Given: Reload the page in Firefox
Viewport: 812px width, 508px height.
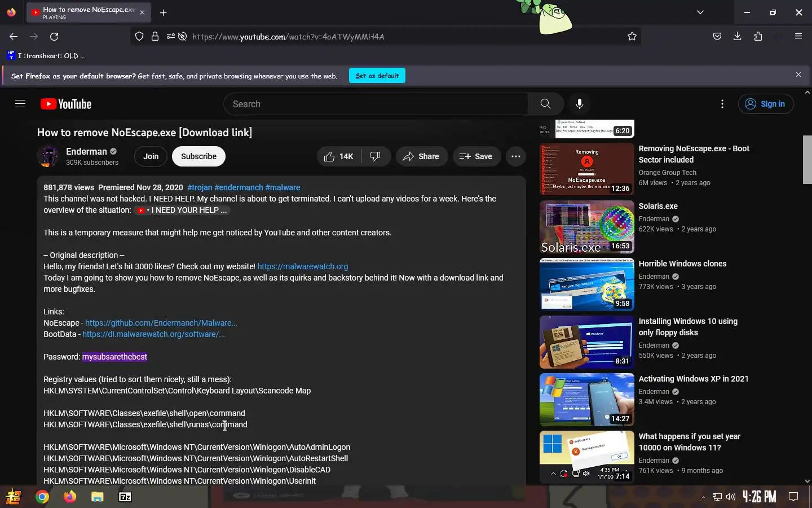Looking at the screenshot, I should tap(54, 37).
